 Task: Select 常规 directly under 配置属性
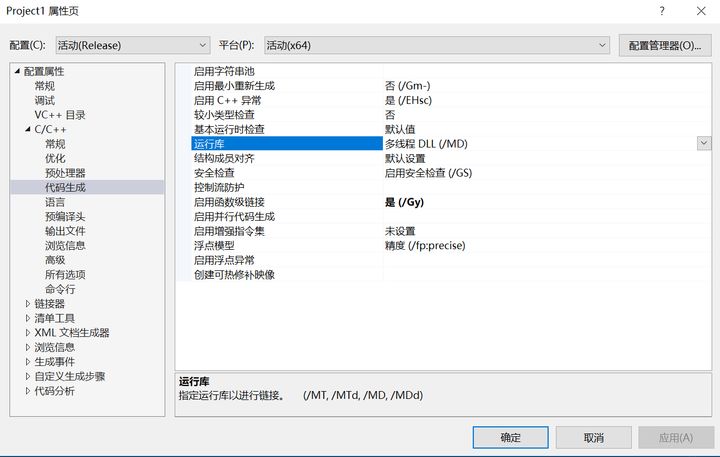[x=45, y=86]
